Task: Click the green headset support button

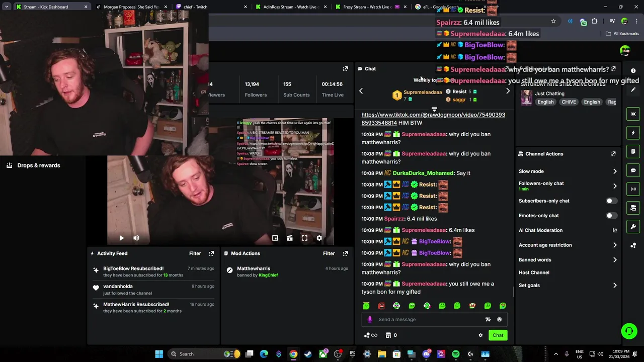Action: (x=628, y=331)
